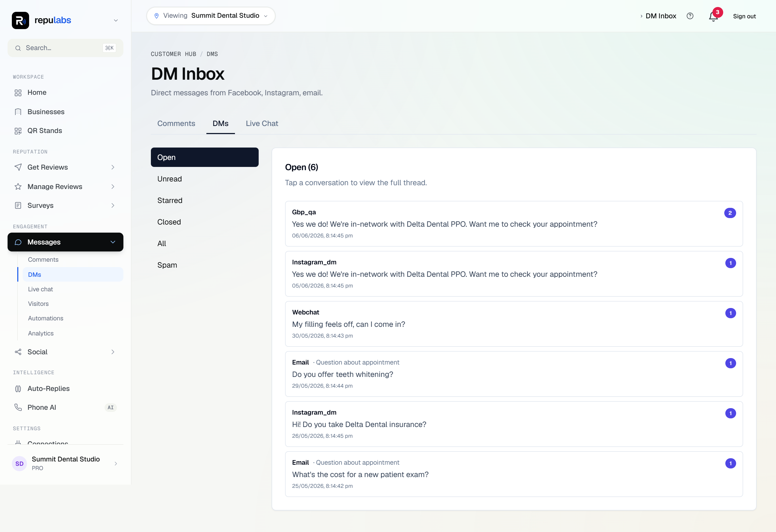Click the Open (6) heading
The height and width of the screenshot is (532, 776).
coord(302,167)
